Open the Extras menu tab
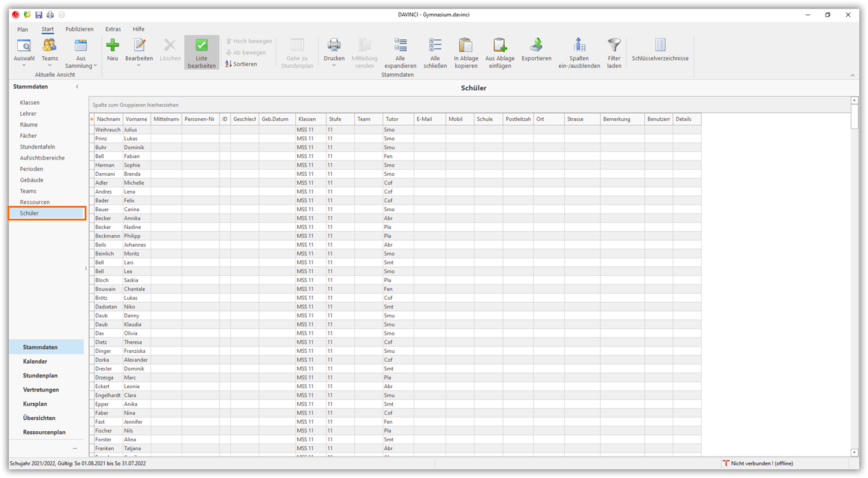 113,29
